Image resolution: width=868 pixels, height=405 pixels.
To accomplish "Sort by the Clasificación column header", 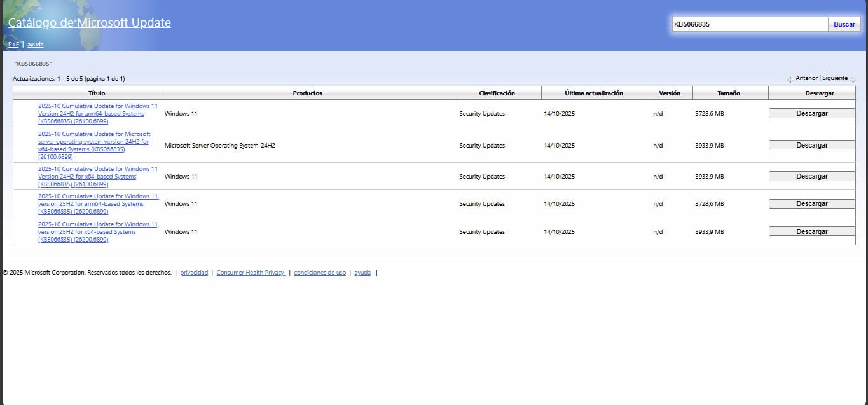I will coord(497,93).
